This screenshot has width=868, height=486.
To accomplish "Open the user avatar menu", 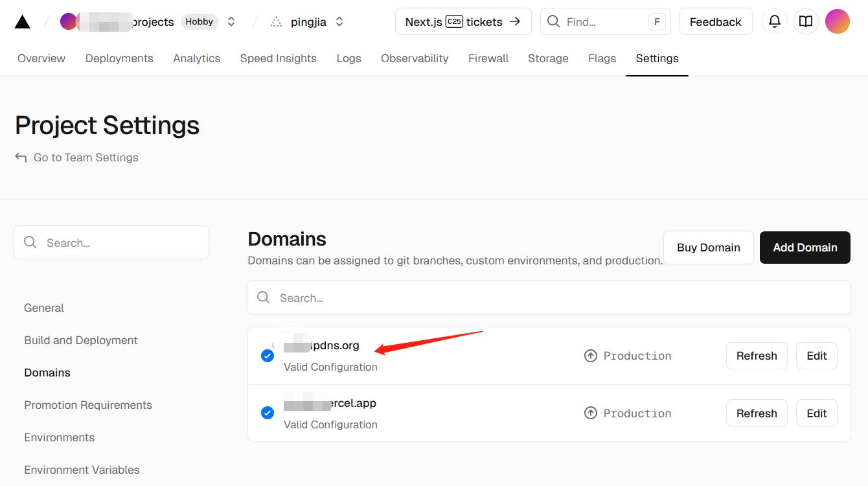I will click(x=837, y=22).
